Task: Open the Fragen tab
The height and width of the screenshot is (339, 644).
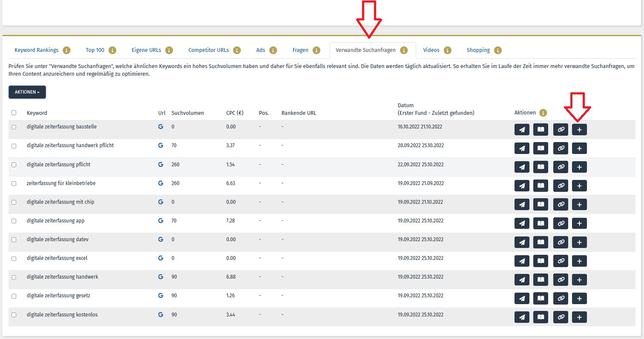Action: (300, 50)
